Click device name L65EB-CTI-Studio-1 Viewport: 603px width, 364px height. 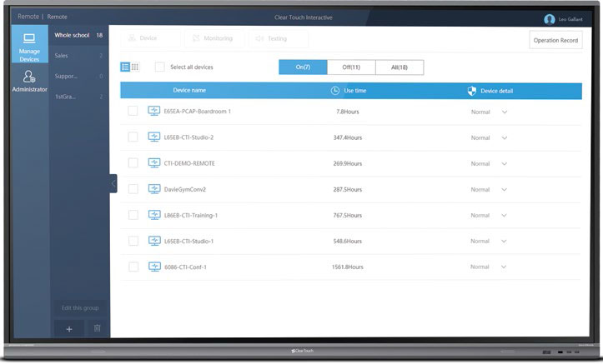(188, 241)
